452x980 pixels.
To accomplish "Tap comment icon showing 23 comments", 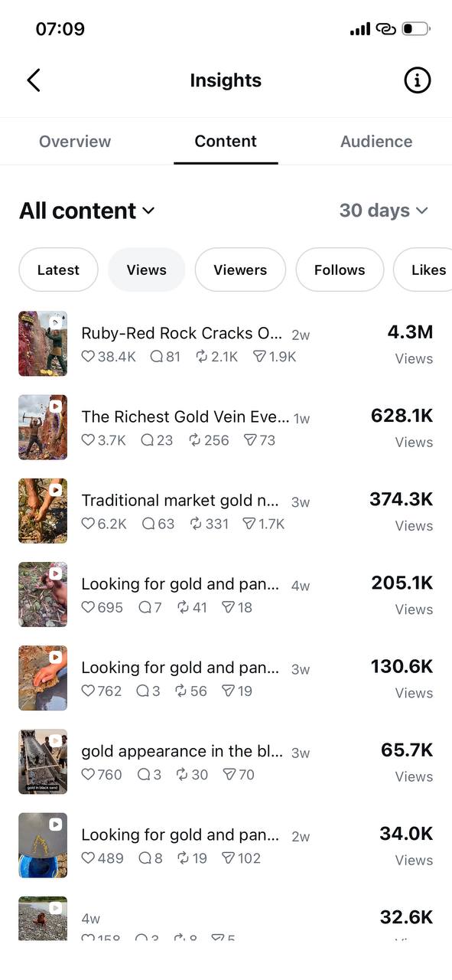I will coord(148,440).
